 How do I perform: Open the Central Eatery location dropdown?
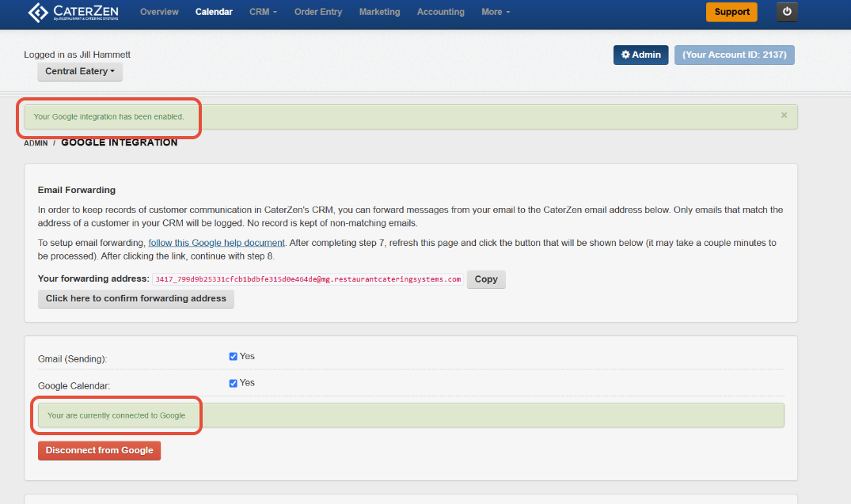(80, 72)
